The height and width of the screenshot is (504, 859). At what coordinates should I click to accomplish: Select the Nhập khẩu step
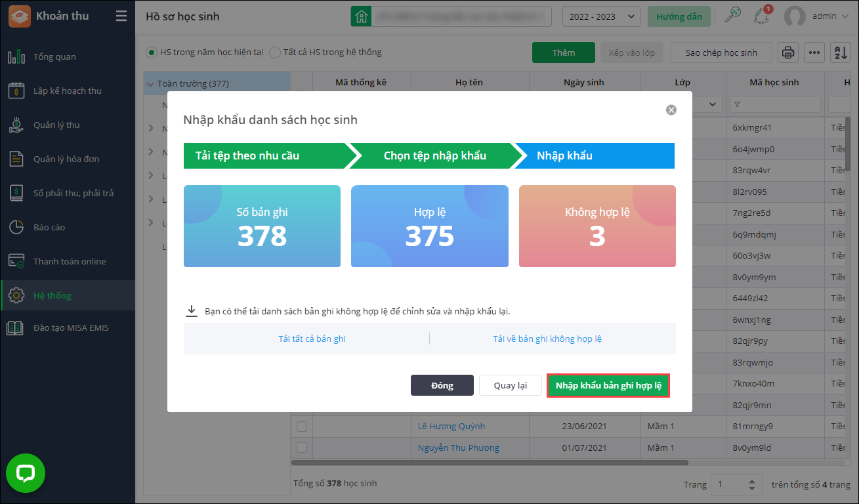594,156
